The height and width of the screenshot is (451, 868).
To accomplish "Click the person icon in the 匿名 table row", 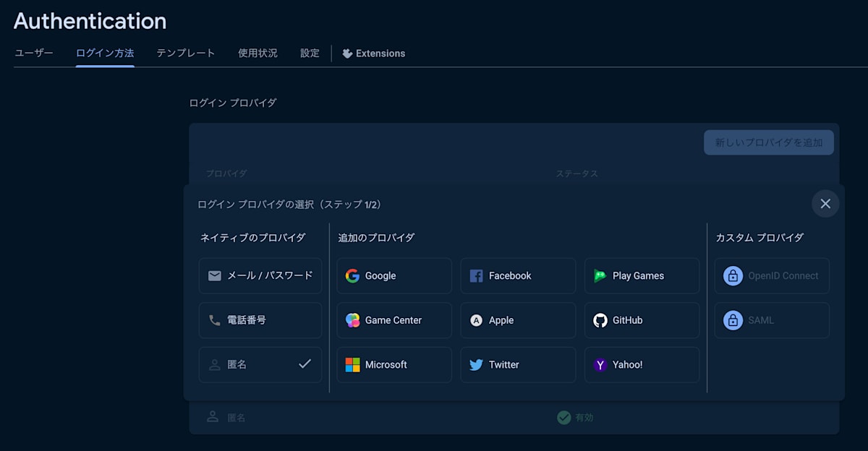I will [213, 417].
